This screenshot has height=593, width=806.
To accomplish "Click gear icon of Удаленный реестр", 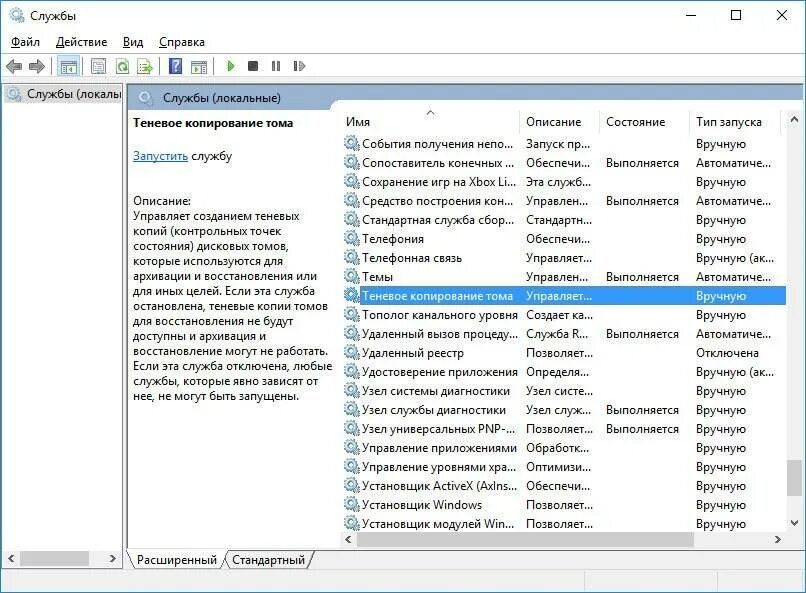I will point(352,353).
